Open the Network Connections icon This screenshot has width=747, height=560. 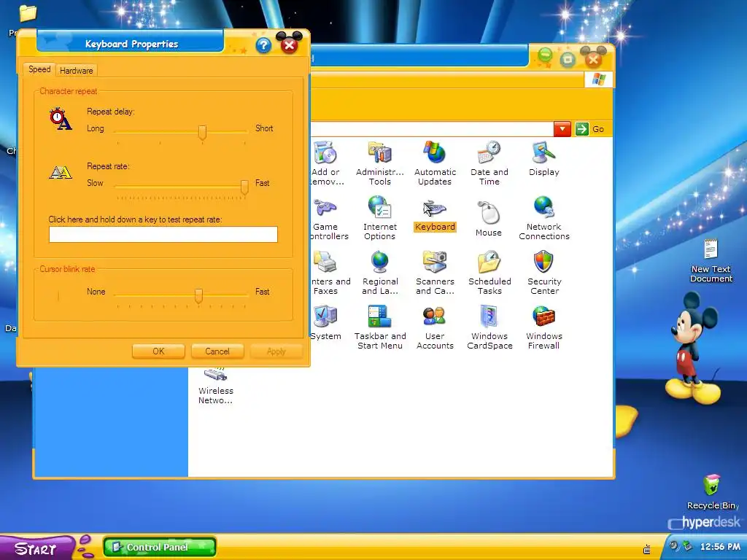544,218
